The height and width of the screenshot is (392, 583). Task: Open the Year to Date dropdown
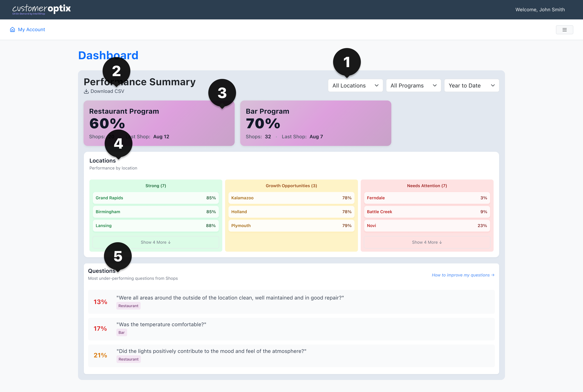[471, 85]
